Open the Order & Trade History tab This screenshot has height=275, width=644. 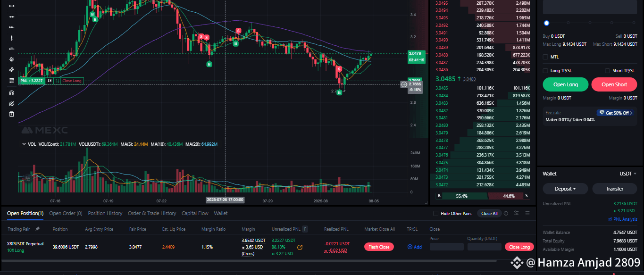pyautogui.click(x=152, y=213)
